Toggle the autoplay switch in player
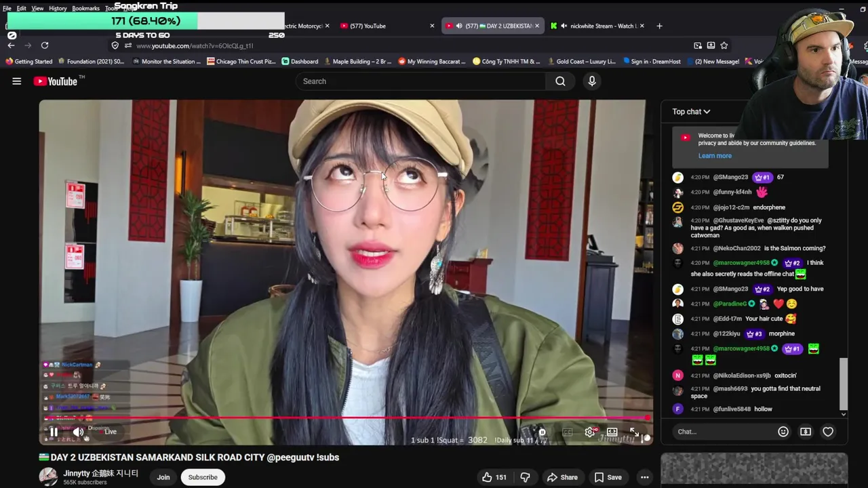 pos(542,432)
